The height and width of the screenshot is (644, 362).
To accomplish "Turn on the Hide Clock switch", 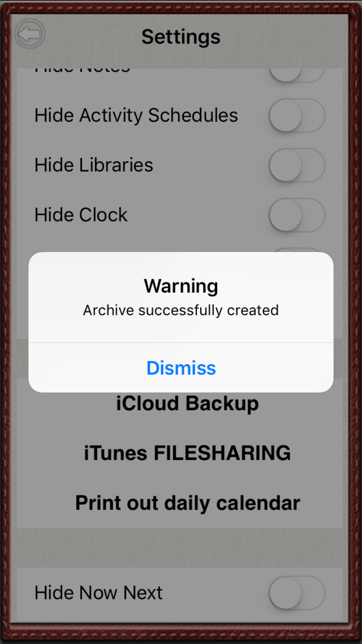I will pos(297,215).
